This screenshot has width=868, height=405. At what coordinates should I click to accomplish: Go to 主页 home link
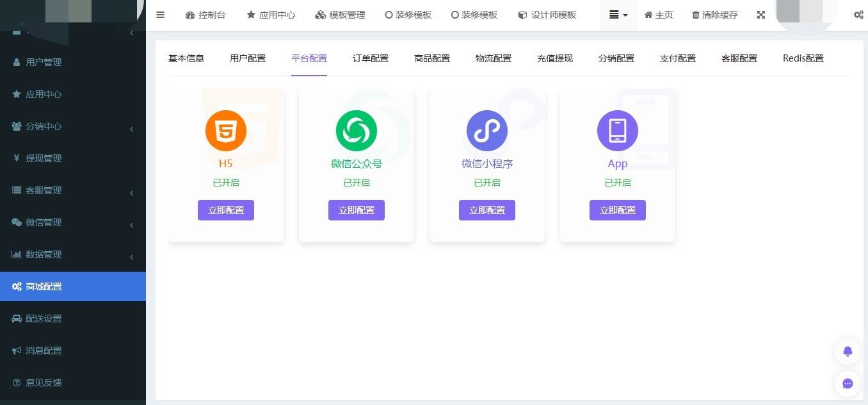tap(659, 15)
